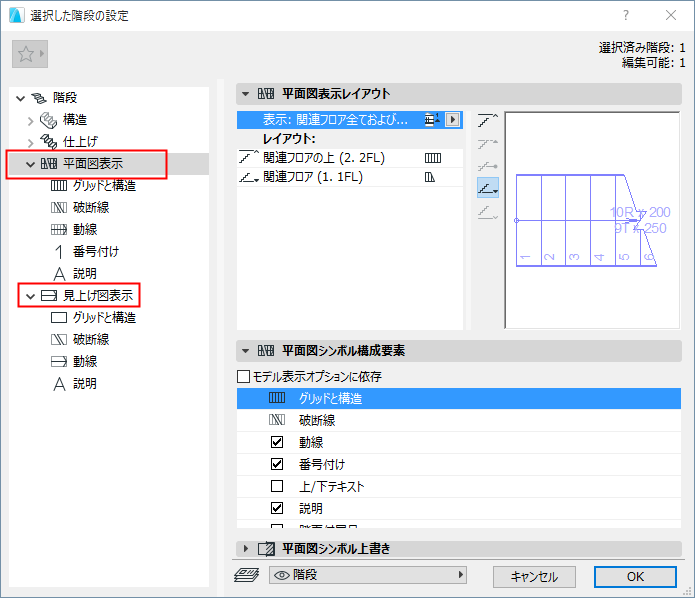Screen dimensions: 695x598
Task: Uncheck 動線 component checkbox
Action: 277,442
